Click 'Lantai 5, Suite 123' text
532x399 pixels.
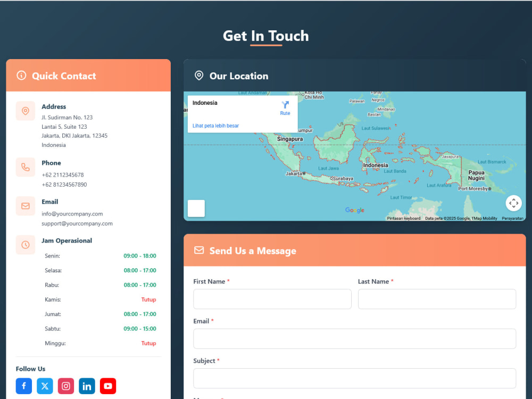pos(64,127)
